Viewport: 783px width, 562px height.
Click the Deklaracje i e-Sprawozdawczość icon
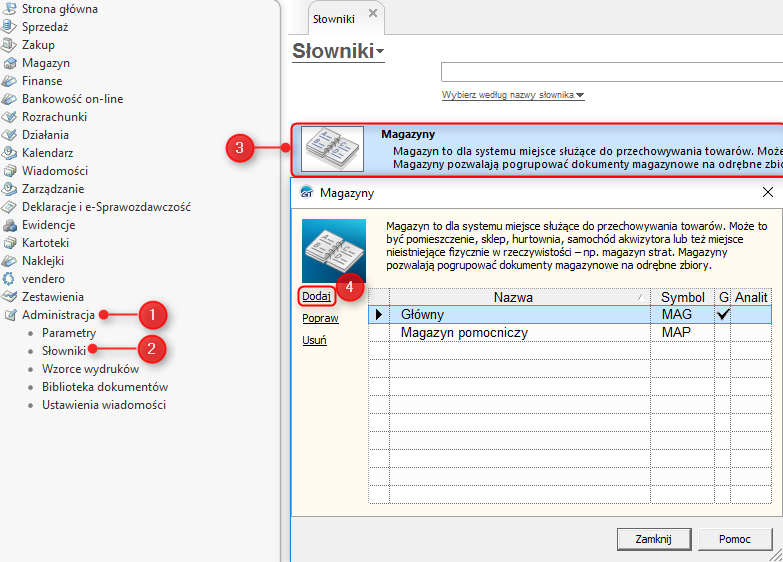tap(9, 207)
